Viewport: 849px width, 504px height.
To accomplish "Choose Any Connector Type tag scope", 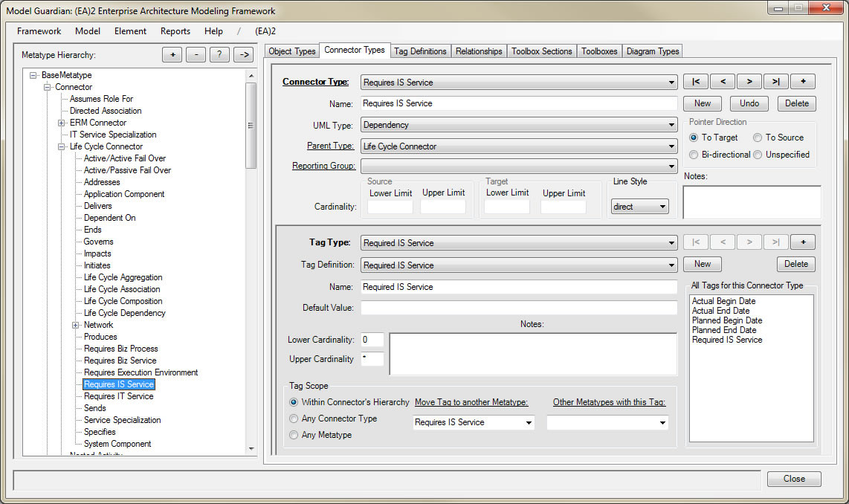I will click(x=294, y=419).
